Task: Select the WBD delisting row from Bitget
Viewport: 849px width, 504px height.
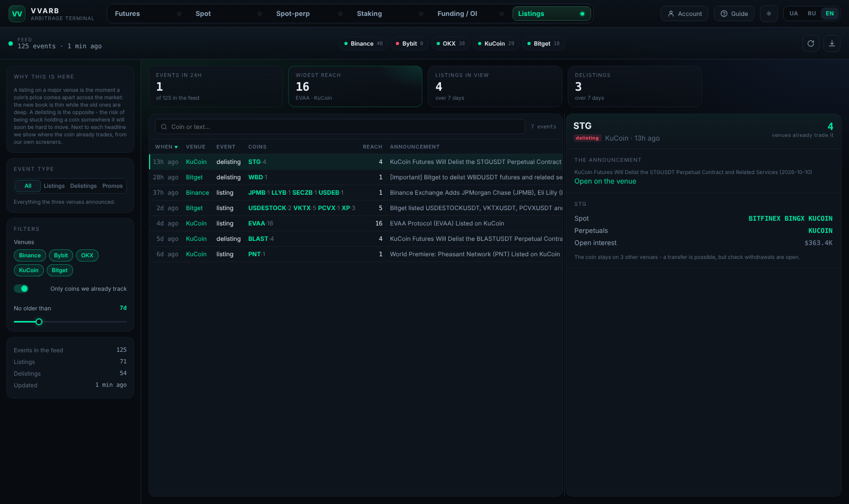Action: [356, 177]
